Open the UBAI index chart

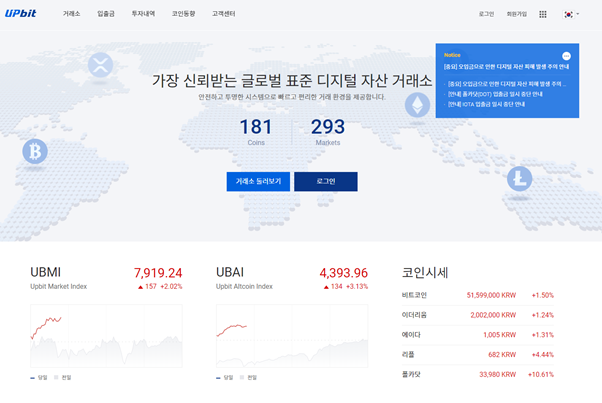click(x=292, y=336)
